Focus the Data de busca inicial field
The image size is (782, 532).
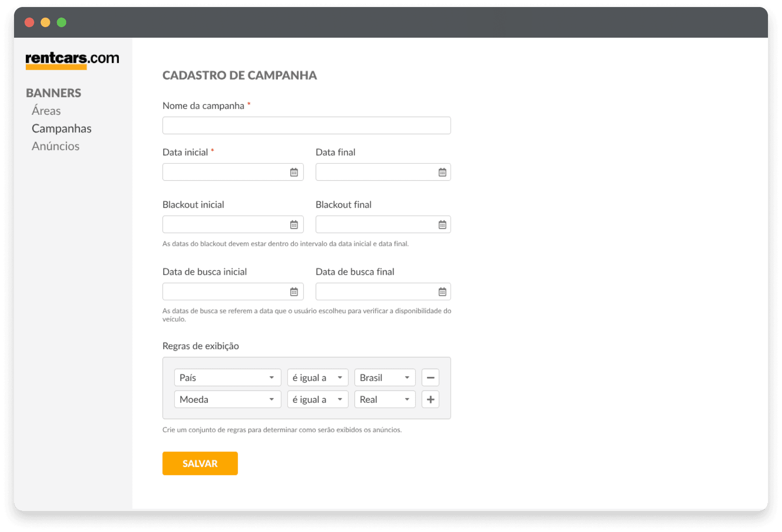coord(233,291)
